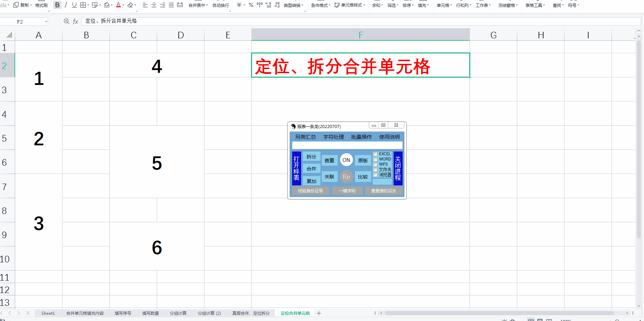Image resolution: width=644 pixels, height=321 pixels.
Task: Click the 查重 duplicate check button
Action: pyautogui.click(x=329, y=160)
